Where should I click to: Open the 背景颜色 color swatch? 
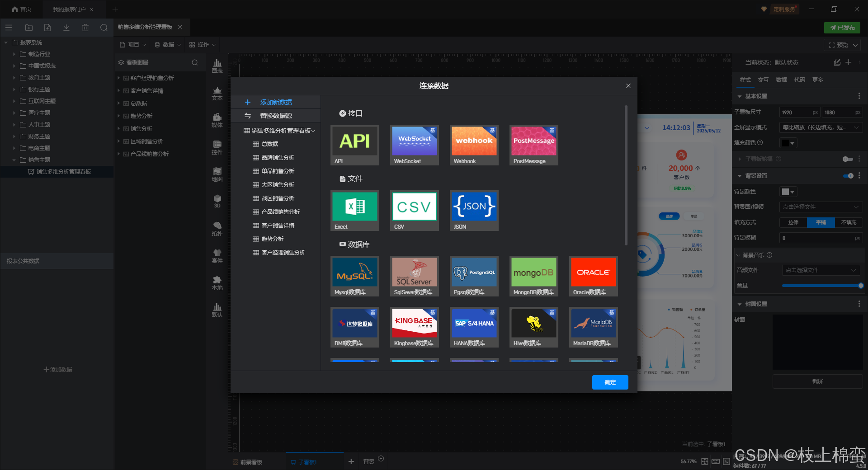(x=788, y=192)
